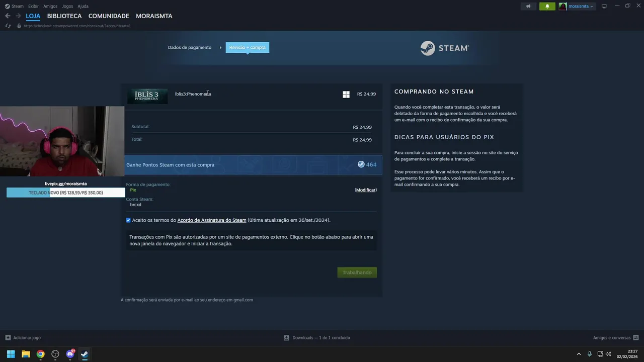
Task: Click the livepix.gg/moraismta overlay text
Action: 66,184
